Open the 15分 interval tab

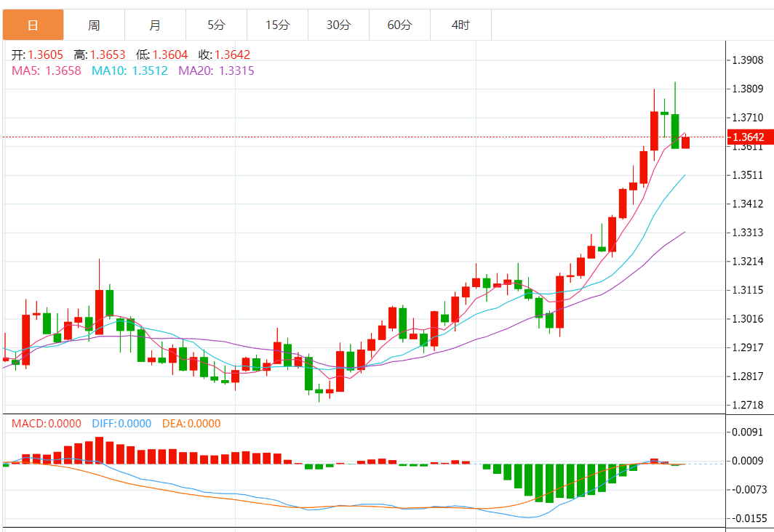[277, 25]
